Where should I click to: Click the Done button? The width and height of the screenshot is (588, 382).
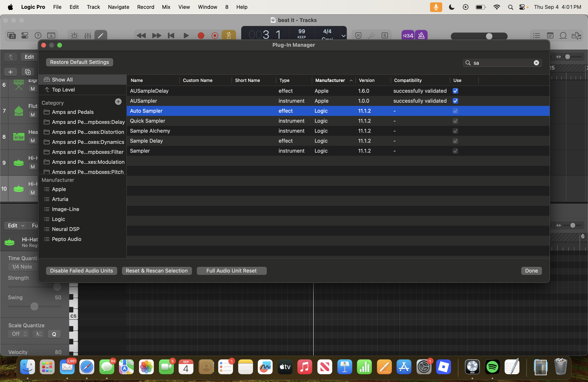tap(531, 271)
